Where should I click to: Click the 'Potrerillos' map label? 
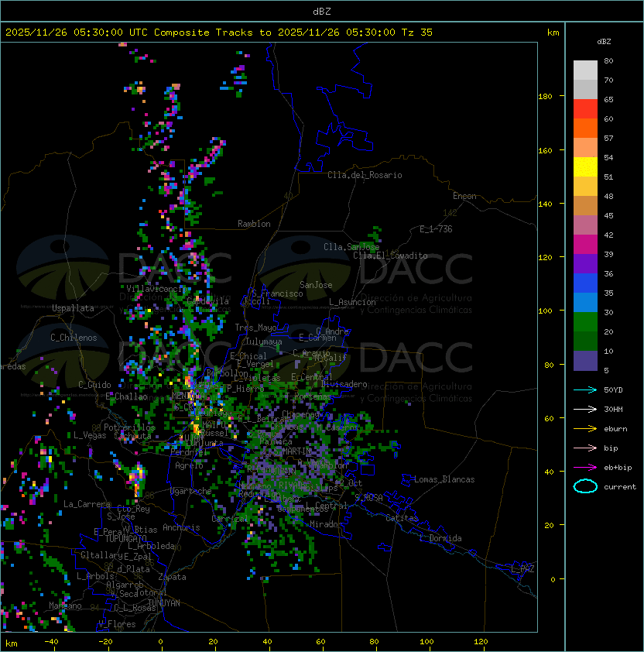(129, 427)
